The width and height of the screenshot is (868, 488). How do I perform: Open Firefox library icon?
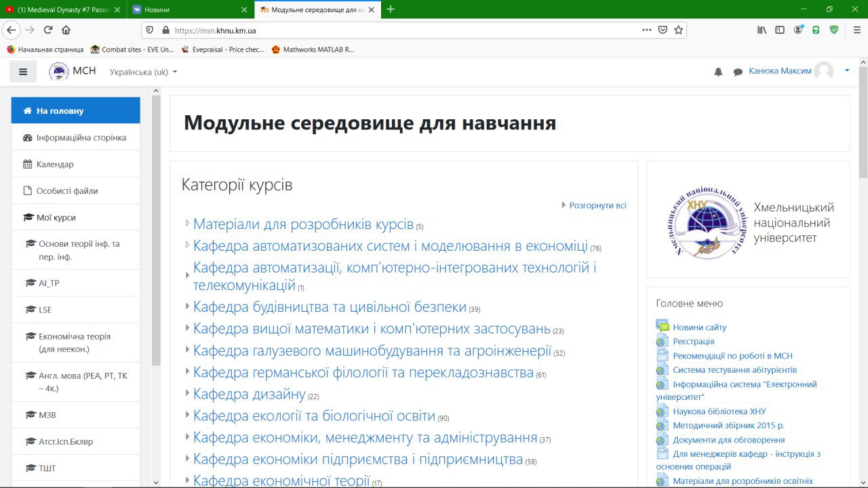click(x=762, y=30)
